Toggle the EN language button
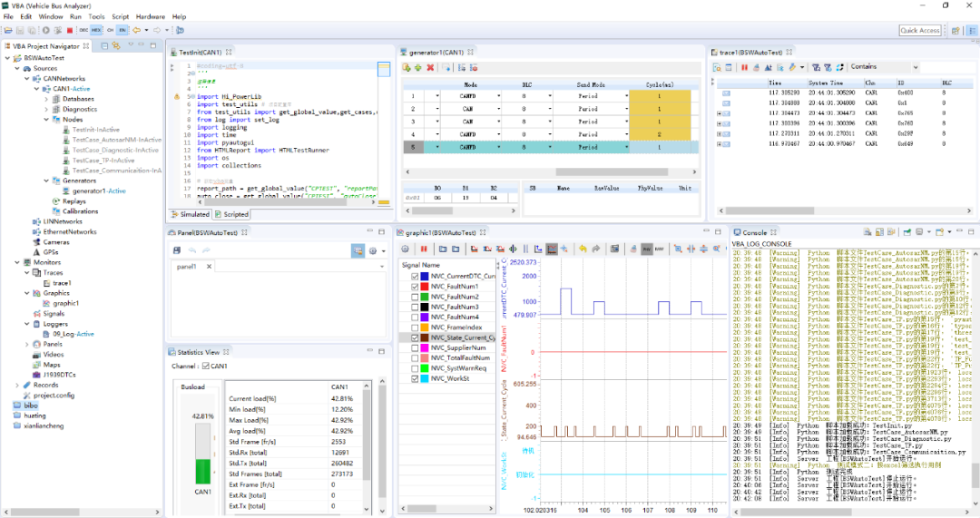Screen dimensions: 980x518 122,30
